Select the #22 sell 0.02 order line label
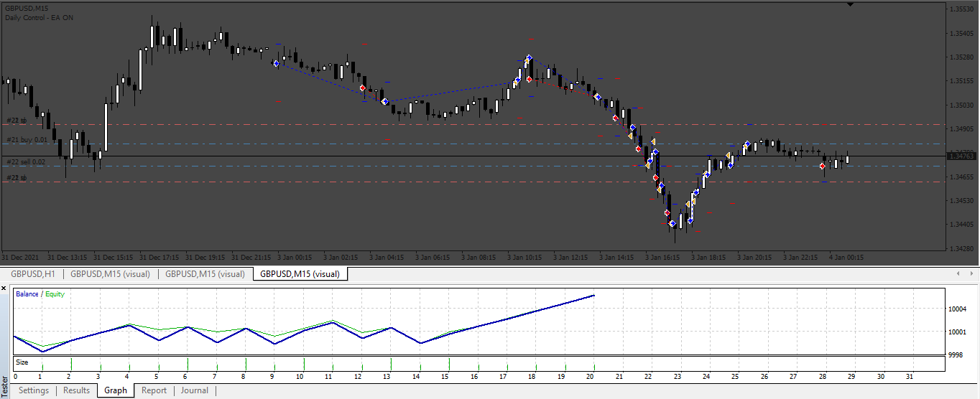The image size is (980, 399). tap(27, 162)
